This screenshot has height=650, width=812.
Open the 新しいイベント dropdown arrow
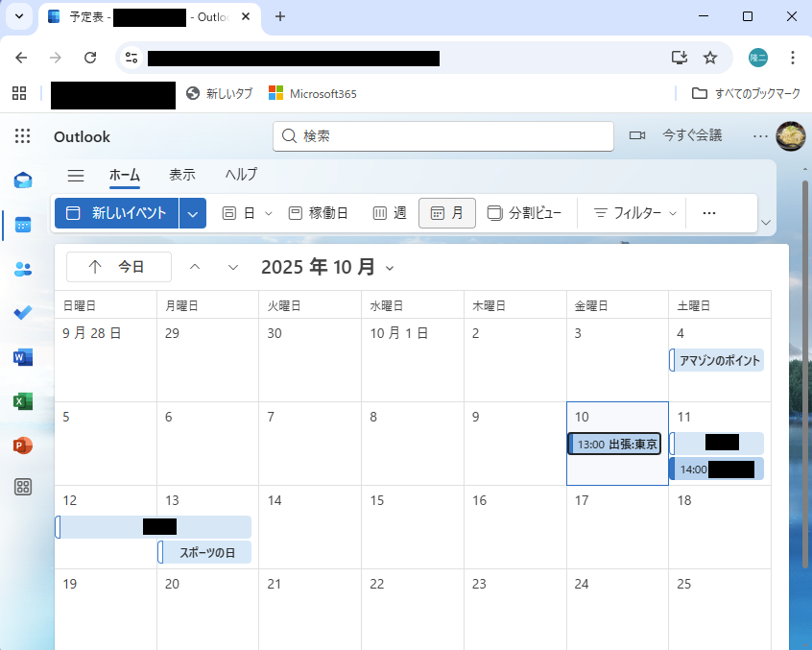pos(192,212)
